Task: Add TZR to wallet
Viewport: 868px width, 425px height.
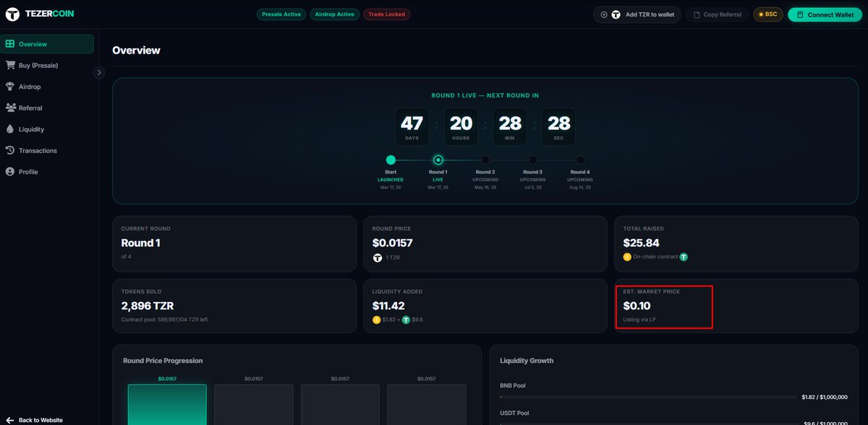Action: click(x=637, y=14)
